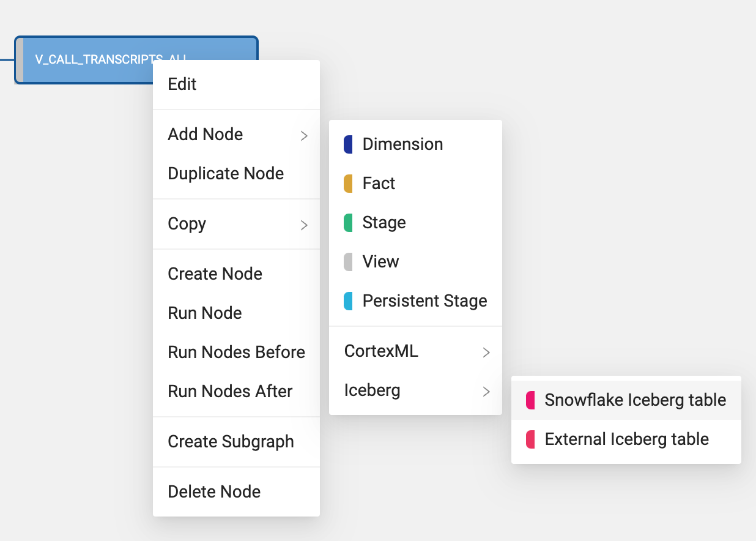Click the light blue Persistent Stage icon
Screen dimensions: 756x541
click(x=348, y=301)
